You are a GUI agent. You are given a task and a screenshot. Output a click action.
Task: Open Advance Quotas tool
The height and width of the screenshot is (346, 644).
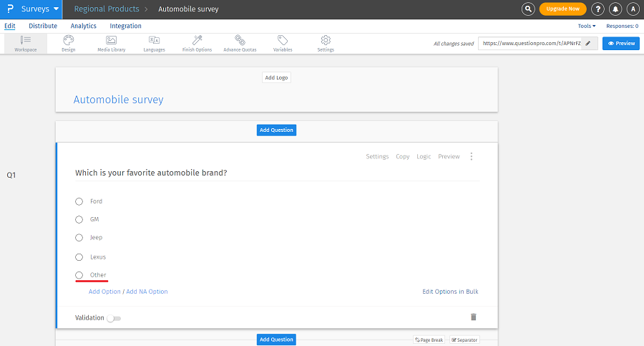240,43
